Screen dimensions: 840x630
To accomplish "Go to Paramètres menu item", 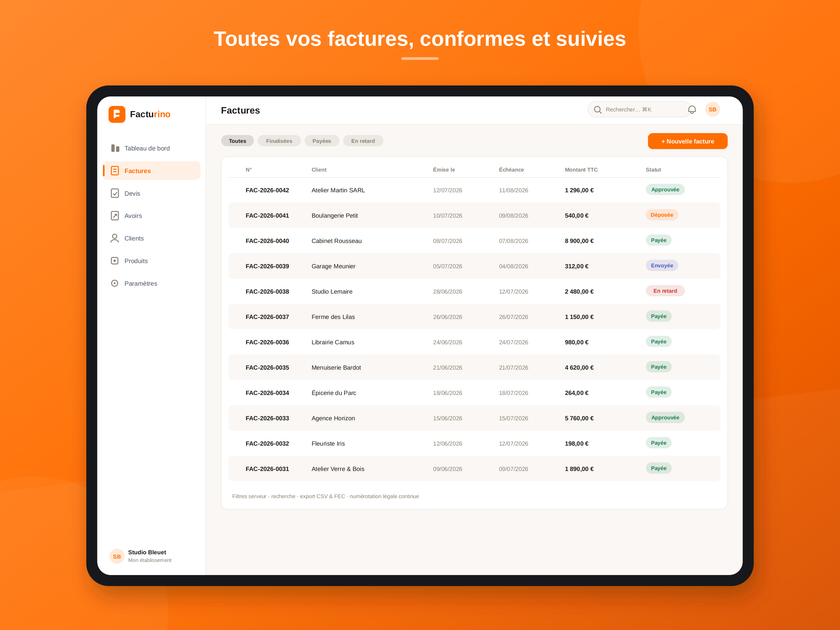I will [x=151, y=283].
